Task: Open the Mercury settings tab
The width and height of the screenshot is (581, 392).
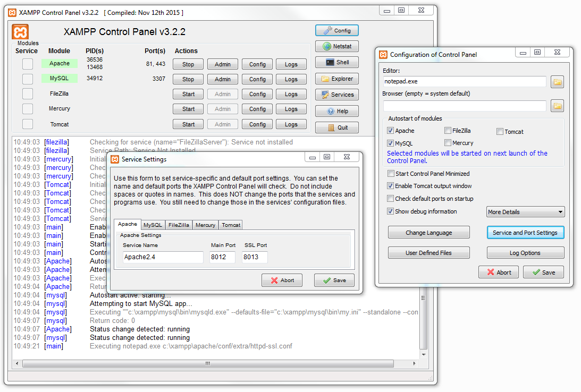Action: [205, 225]
